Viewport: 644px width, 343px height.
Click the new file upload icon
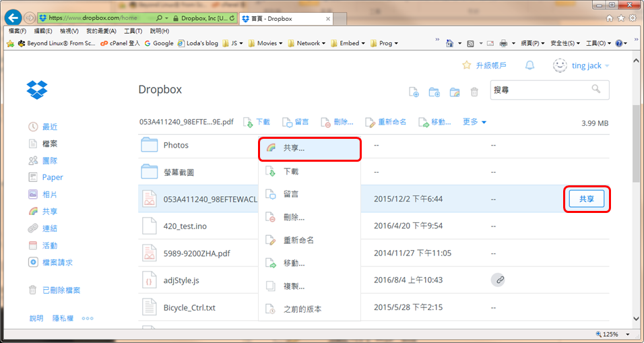[x=414, y=92]
